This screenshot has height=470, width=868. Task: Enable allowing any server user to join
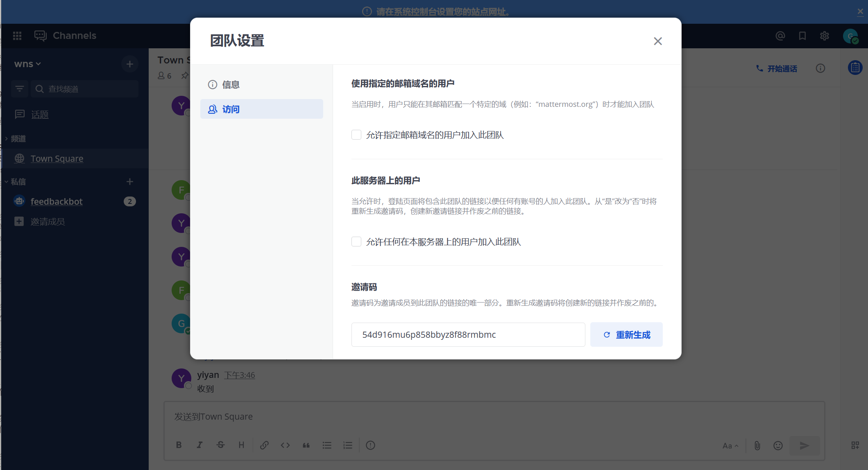[356, 242]
